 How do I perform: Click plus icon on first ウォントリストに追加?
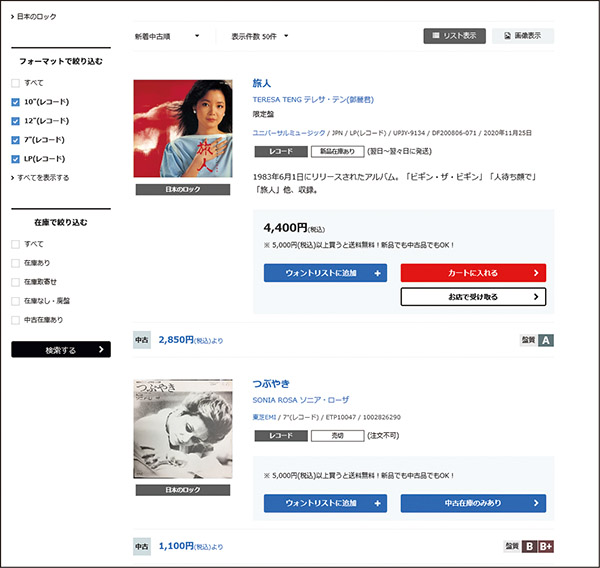coord(377,272)
